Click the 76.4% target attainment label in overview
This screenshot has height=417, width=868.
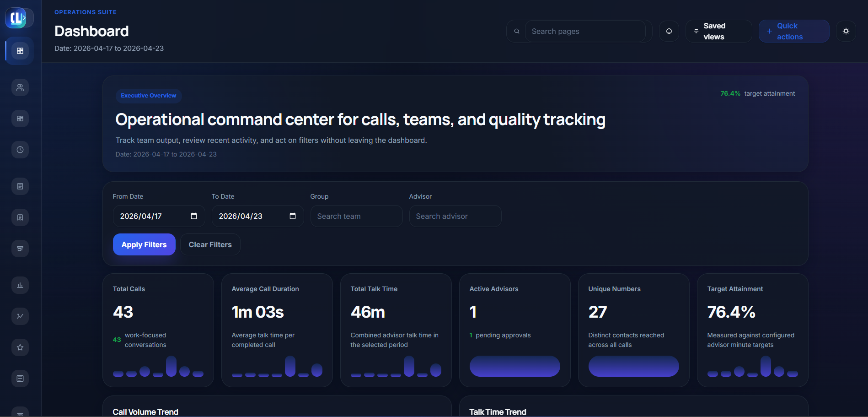[758, 93]
